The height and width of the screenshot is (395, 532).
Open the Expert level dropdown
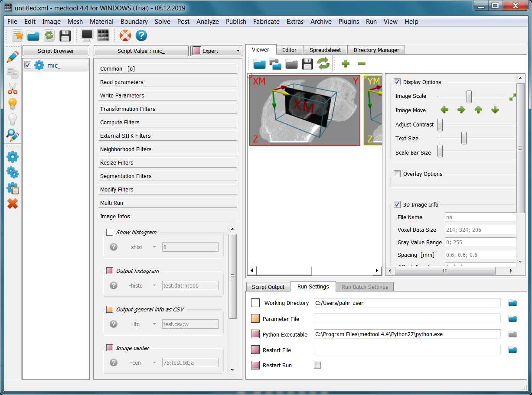pyautogui.click(x=216, y=51)
